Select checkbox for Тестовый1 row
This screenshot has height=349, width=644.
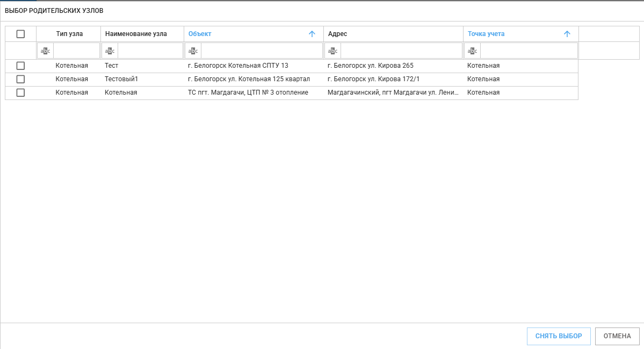click(20, 79)
